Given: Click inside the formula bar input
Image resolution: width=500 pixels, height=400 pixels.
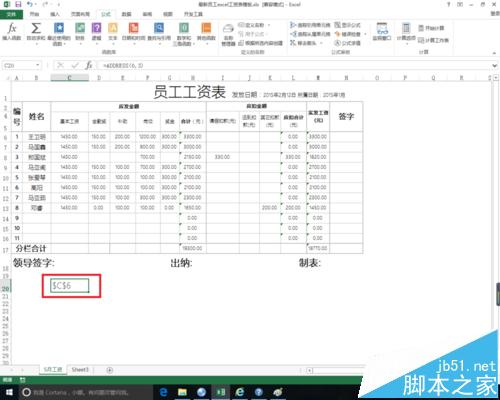Looking at the screenshot, I should (x=294, y=66).
